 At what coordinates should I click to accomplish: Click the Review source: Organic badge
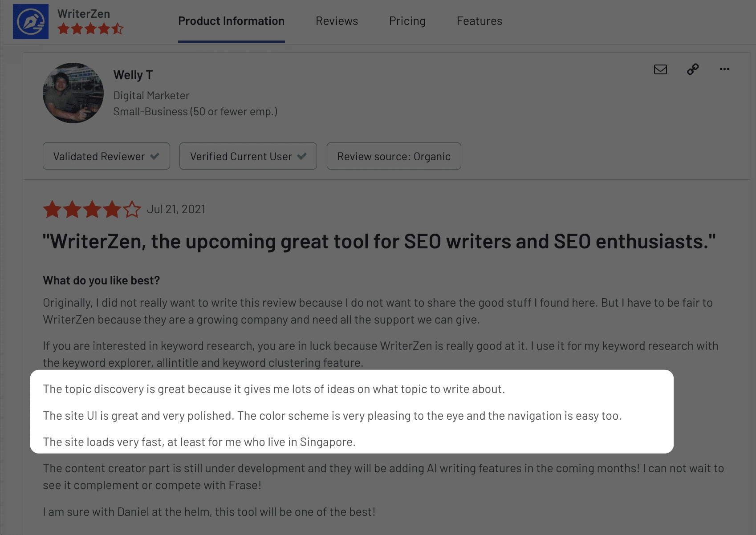tap(394, 156)
